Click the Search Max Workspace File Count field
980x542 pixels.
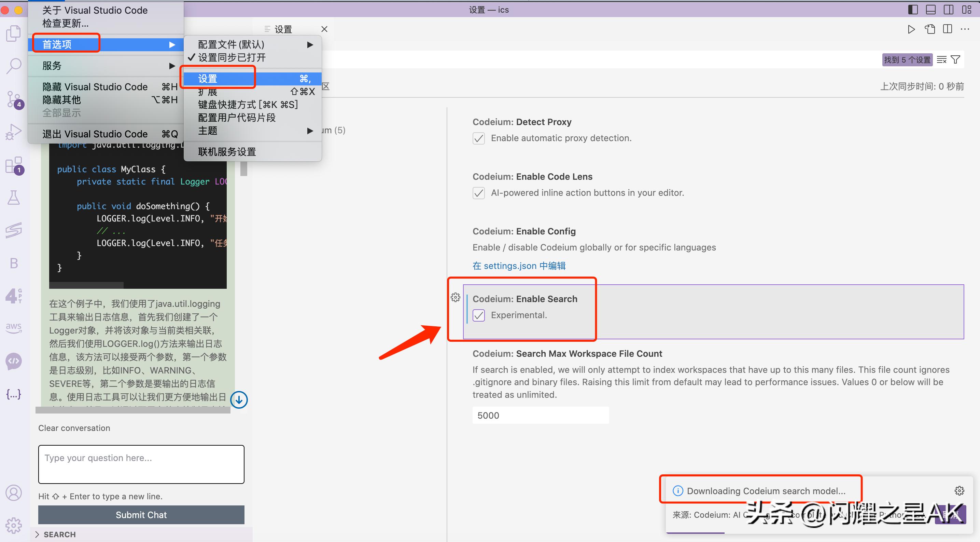click(x=540, y=415)
